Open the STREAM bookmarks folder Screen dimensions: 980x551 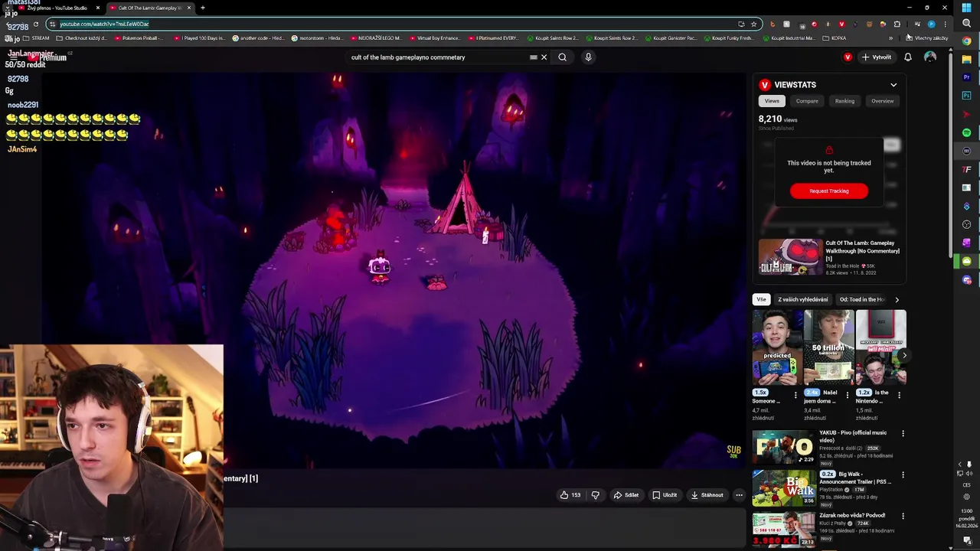coord(36,37)
